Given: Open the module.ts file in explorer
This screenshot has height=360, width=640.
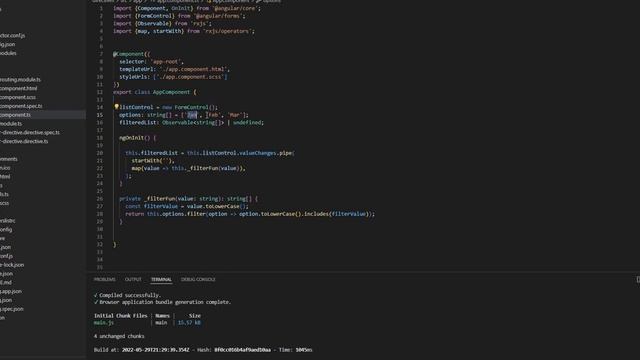Looking at the screenshot, I should pos(11,124).
